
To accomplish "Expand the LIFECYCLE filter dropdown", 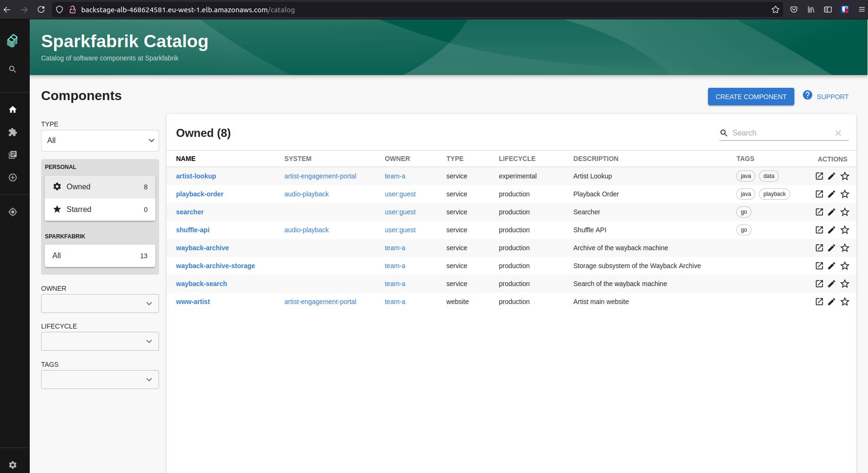I will [x=100, y=341].
